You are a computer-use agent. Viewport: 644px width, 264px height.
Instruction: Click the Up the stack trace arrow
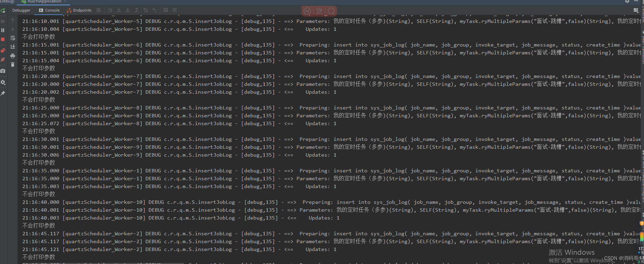13,20
